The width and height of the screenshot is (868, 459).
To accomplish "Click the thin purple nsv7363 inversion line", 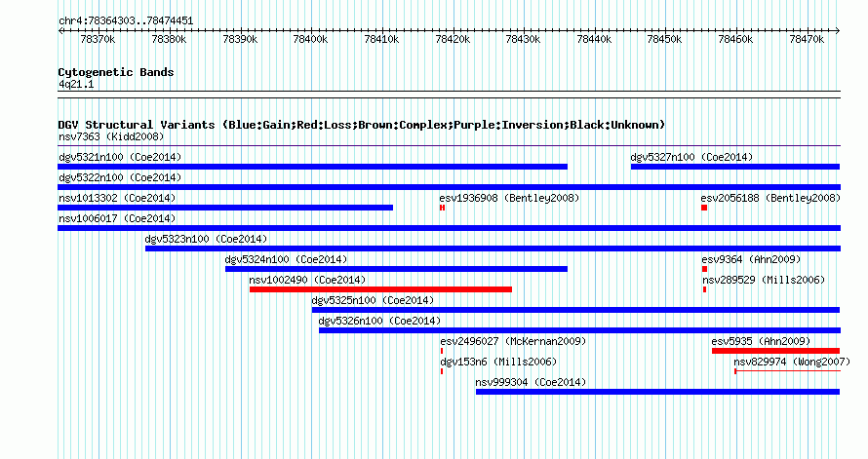I will pyautogui.click(x=449, y=146).
